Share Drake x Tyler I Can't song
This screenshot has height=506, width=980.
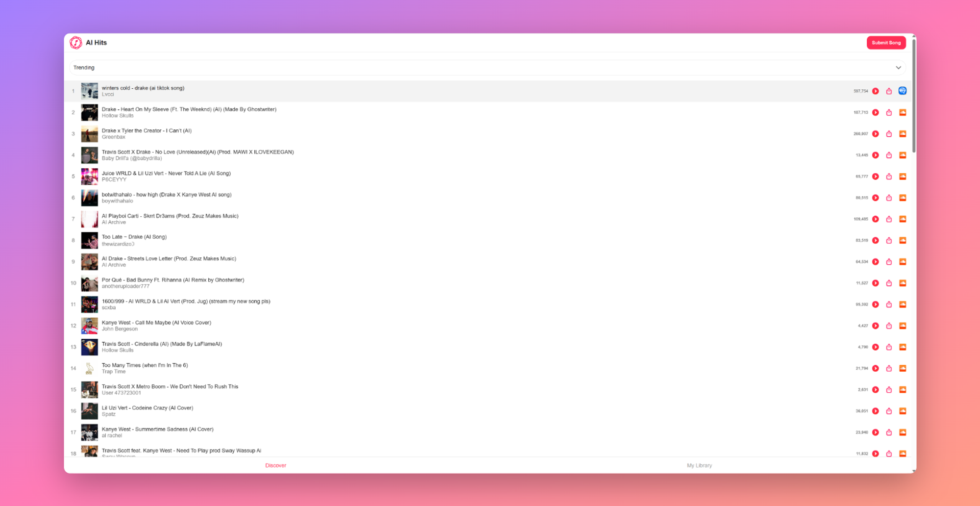889,134
